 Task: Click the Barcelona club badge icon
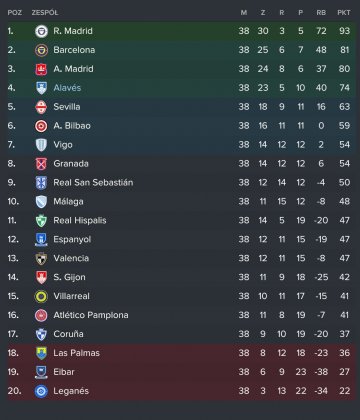tap(41, 50)
